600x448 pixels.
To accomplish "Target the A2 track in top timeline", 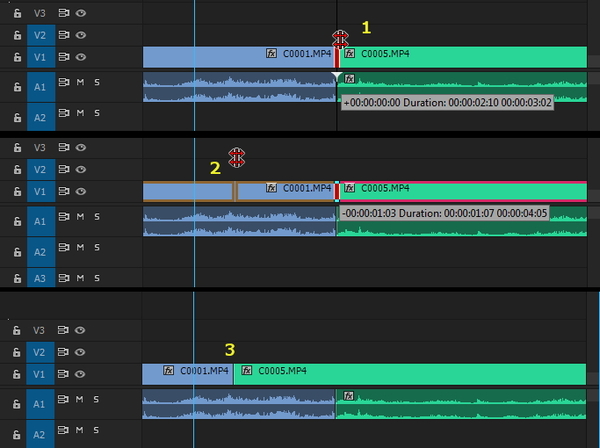I will pos(41,117).
